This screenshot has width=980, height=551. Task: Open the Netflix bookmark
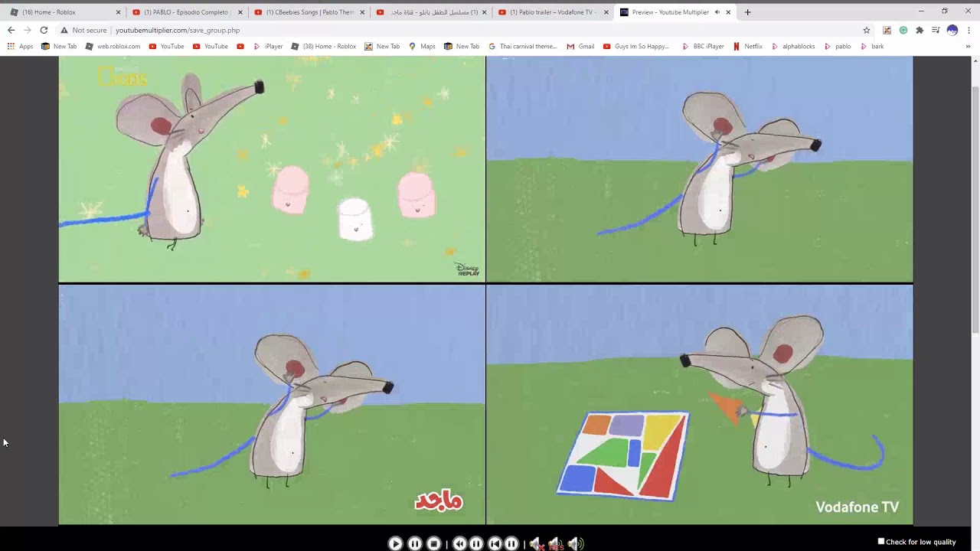tap(747, 47)
